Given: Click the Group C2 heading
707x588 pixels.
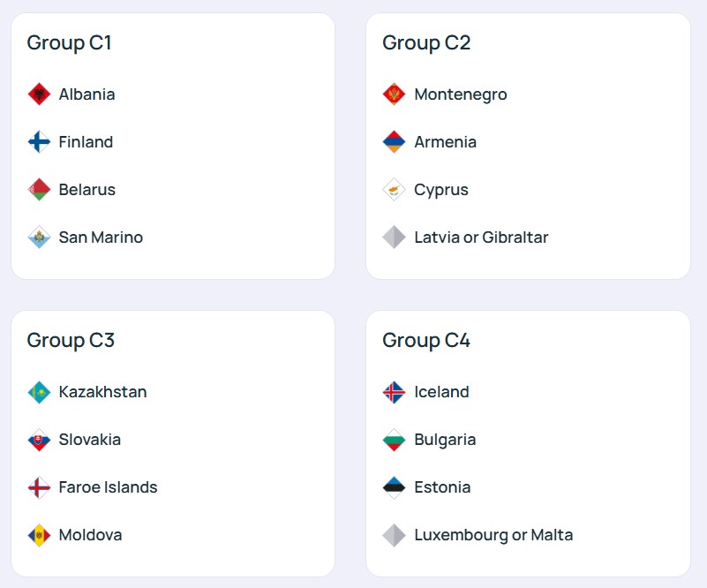Looking at the screenshot, I should tap(426, 42).
